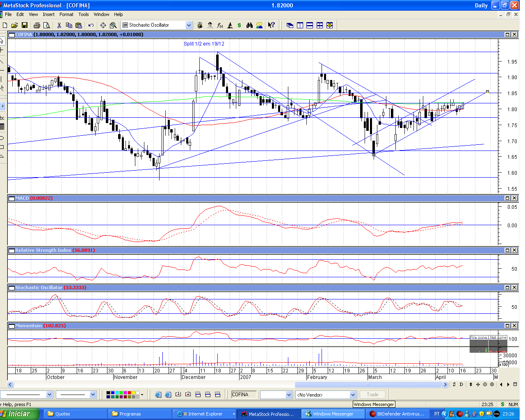
Task: Maximize the MACD indicator pane
Action: pos(507,199)
